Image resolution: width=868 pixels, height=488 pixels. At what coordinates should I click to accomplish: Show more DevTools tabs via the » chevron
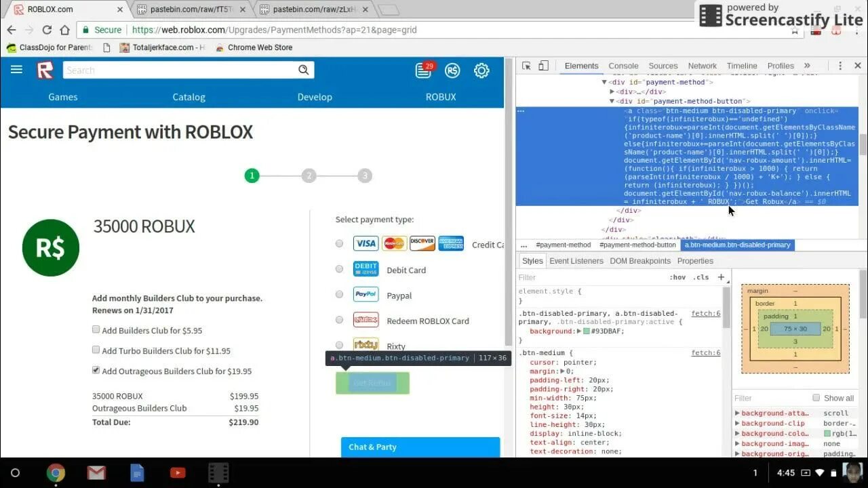807,66
